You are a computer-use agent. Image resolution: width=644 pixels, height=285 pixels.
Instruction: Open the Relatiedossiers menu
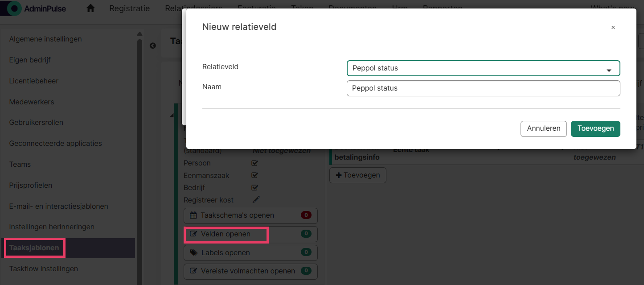[x=193, y=8]
